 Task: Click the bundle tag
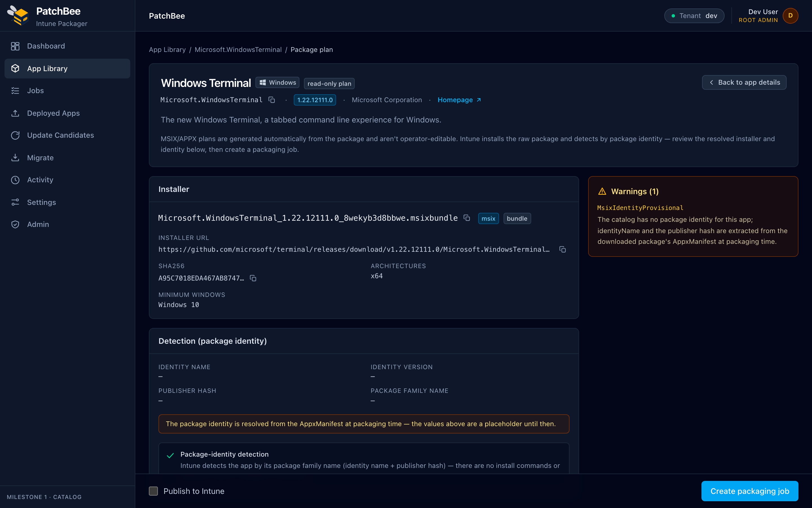517,218
